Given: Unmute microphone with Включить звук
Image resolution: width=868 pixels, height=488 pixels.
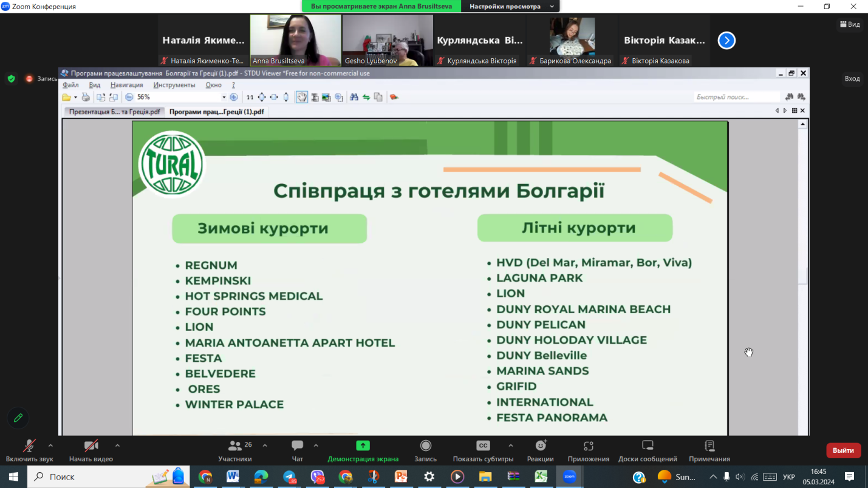Looking at the screenshot, I should tap(29, 450).
